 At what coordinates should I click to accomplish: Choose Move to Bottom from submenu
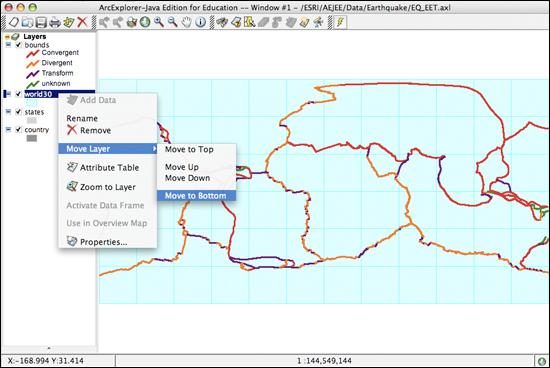(196, 196)
